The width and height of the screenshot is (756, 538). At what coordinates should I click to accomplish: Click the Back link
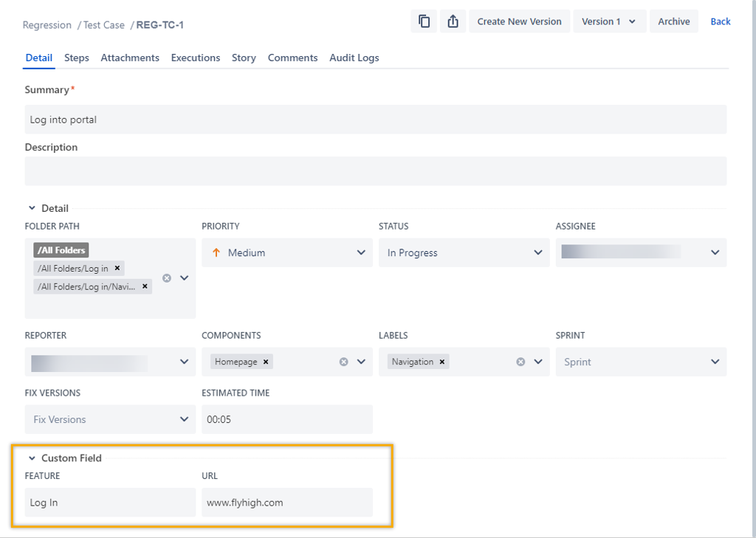tap(720, 21)
